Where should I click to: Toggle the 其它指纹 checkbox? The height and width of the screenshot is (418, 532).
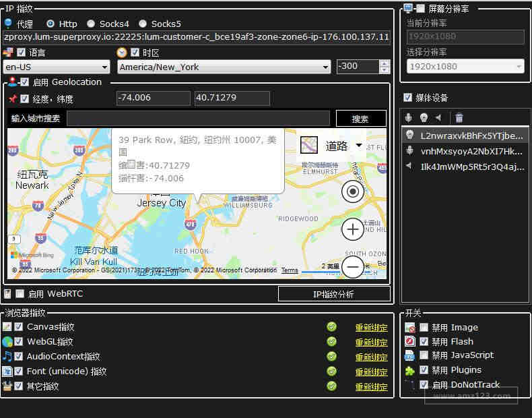pyautogui.click(x=19, y=386)
